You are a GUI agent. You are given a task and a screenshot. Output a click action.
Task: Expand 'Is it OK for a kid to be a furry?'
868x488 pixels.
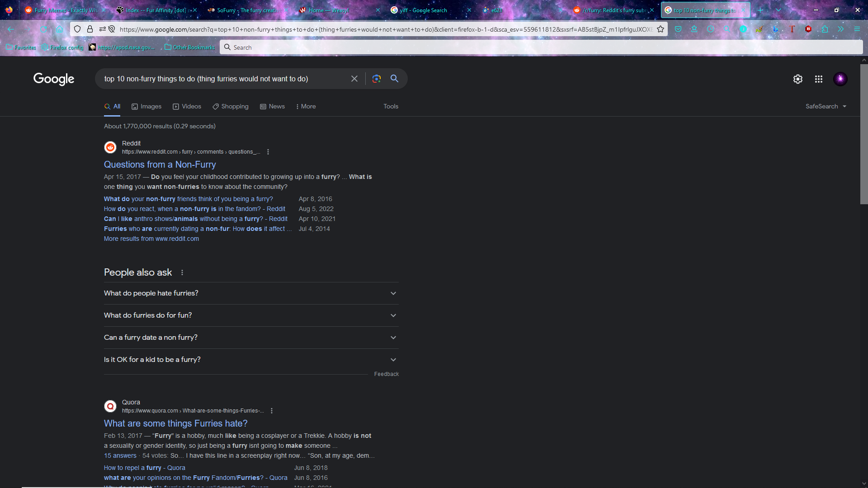[251, 360]
